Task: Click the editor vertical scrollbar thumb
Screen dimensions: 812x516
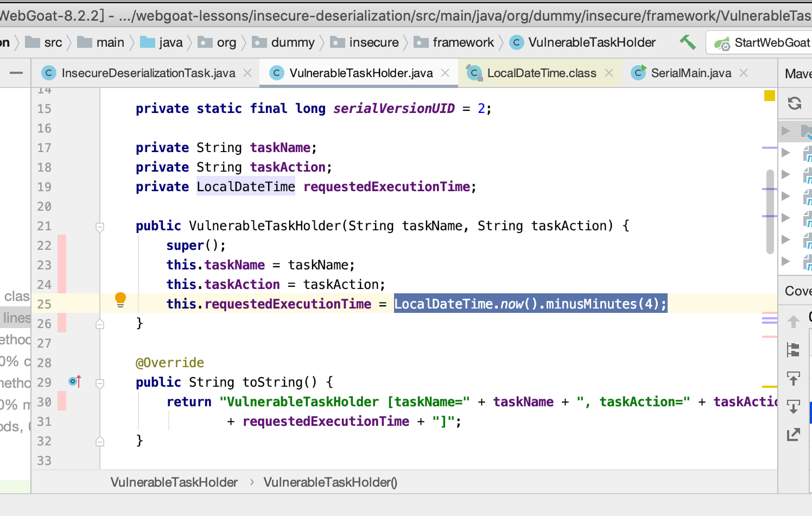Action: (x=770, y=212)
